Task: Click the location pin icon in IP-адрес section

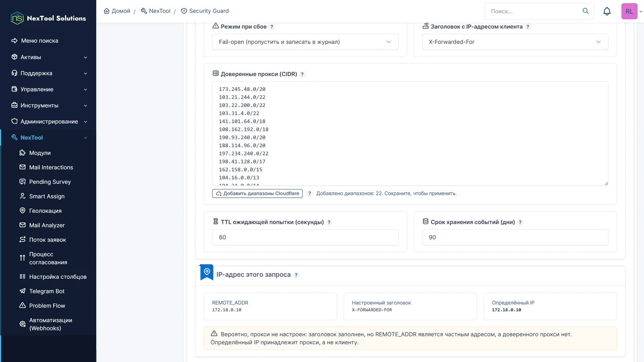Action: click(x=207, y=272)
